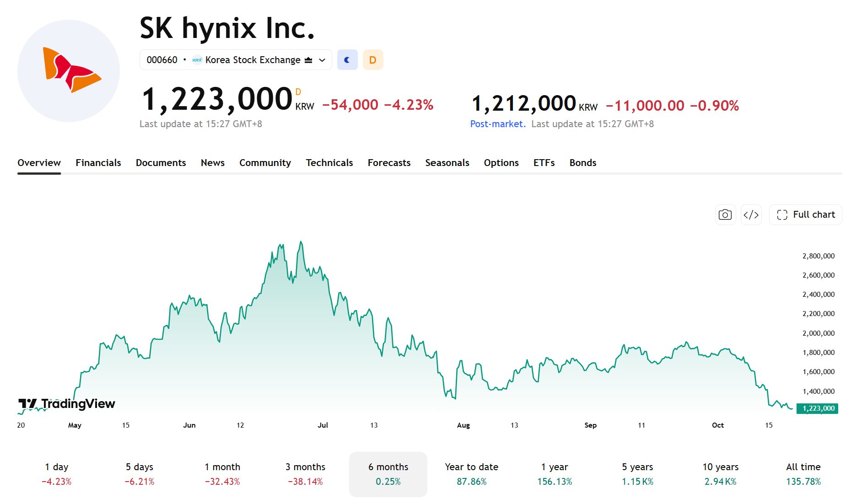The width and height of the screenshot is (862, 504).
Task: Click the 1,223,000 current price tag on axis
Action: (x=817, y=408)
